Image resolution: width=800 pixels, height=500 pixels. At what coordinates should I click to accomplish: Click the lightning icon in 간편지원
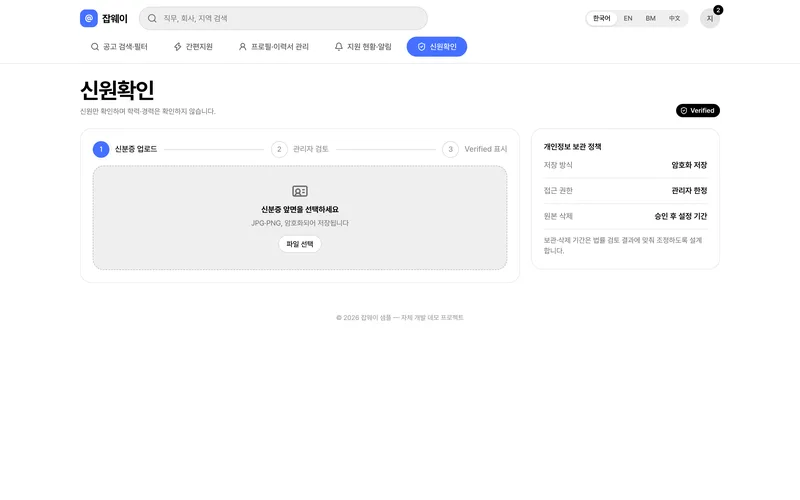pyautogui.click(x=178, y=46)
